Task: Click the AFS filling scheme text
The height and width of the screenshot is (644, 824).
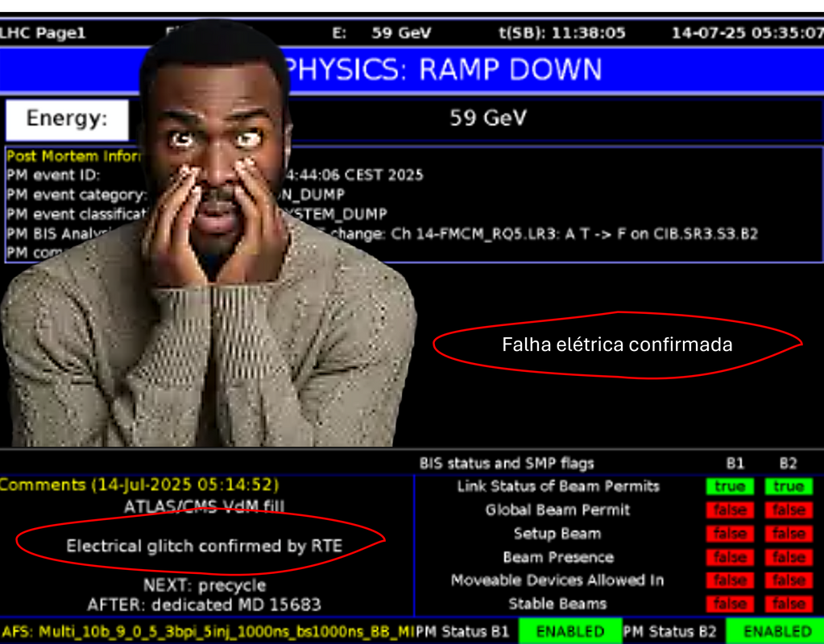Action: (207, 631)
